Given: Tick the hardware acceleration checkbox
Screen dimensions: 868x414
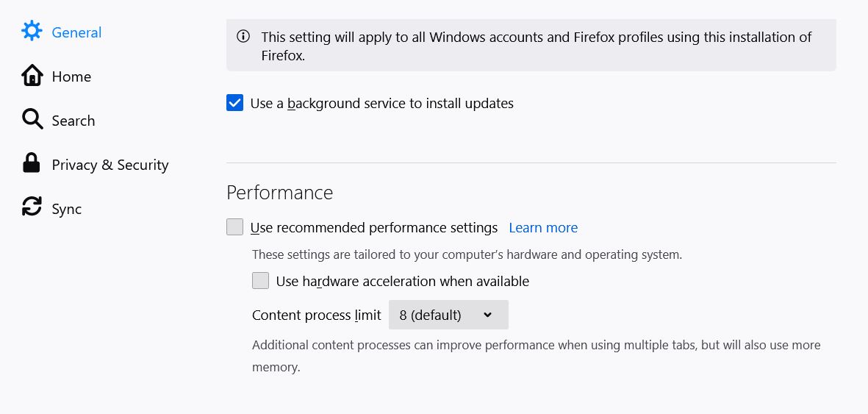Looking at the screenshot, I should click(x=260, y=281).
